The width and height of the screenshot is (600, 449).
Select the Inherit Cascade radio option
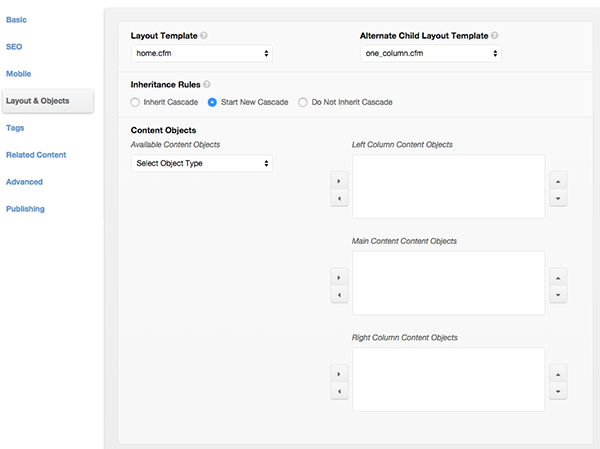click(x=135, y=102)
